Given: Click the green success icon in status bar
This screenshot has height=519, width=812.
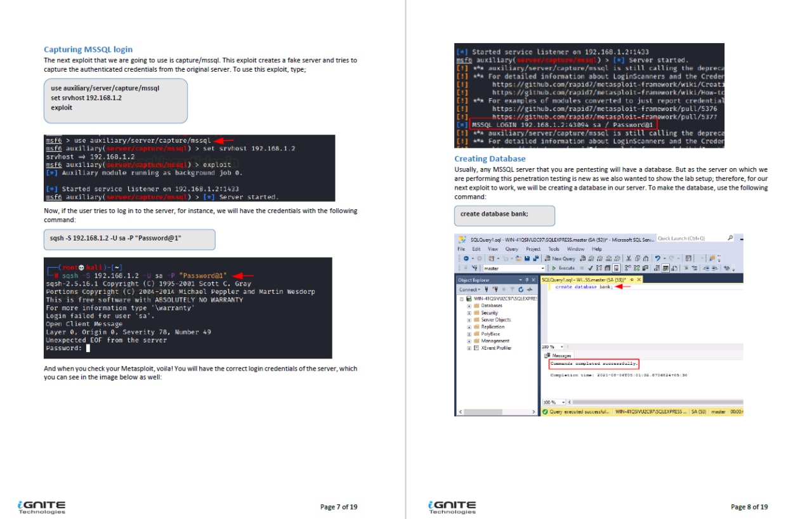Looking at the screenshot, I should point(545,411).
